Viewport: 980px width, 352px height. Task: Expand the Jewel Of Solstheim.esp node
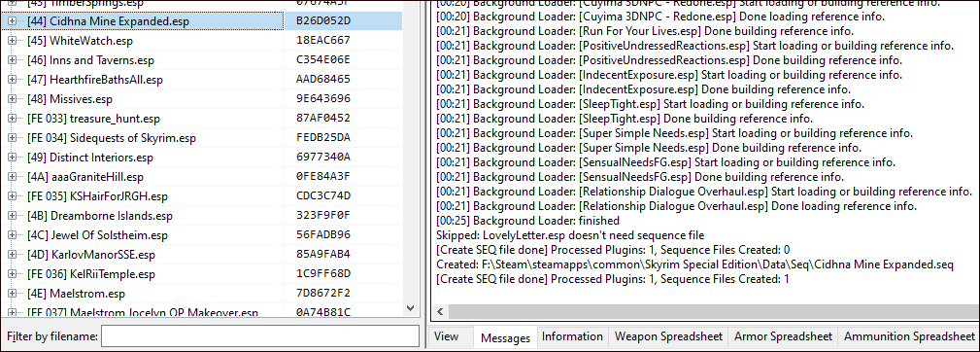(13, 235)
